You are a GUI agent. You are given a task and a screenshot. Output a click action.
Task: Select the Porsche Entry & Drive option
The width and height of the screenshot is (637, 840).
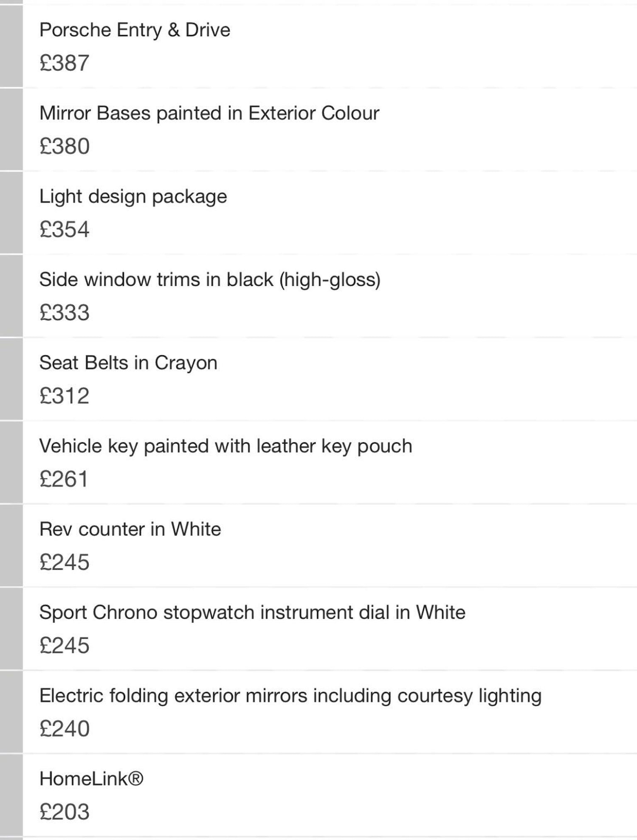(x=135, y=30)
